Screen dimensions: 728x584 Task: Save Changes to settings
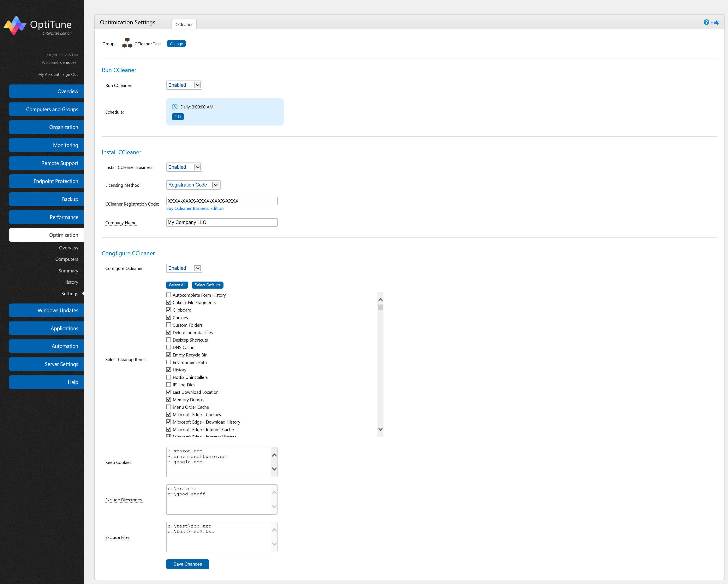[187, 564]
